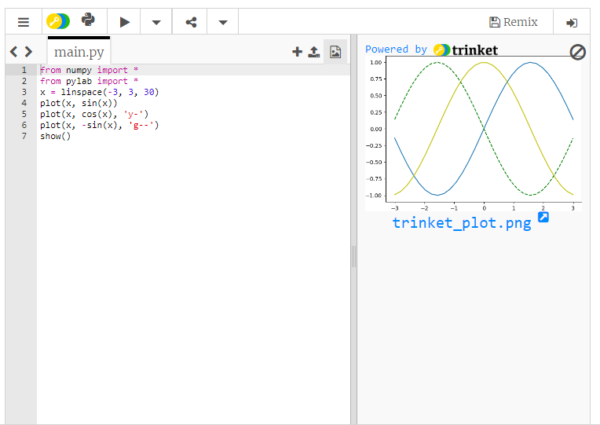The width and height of the screenshot is (600, 425).
Task: Click the pane divider between editor and output
Action: tap(354, 256)
